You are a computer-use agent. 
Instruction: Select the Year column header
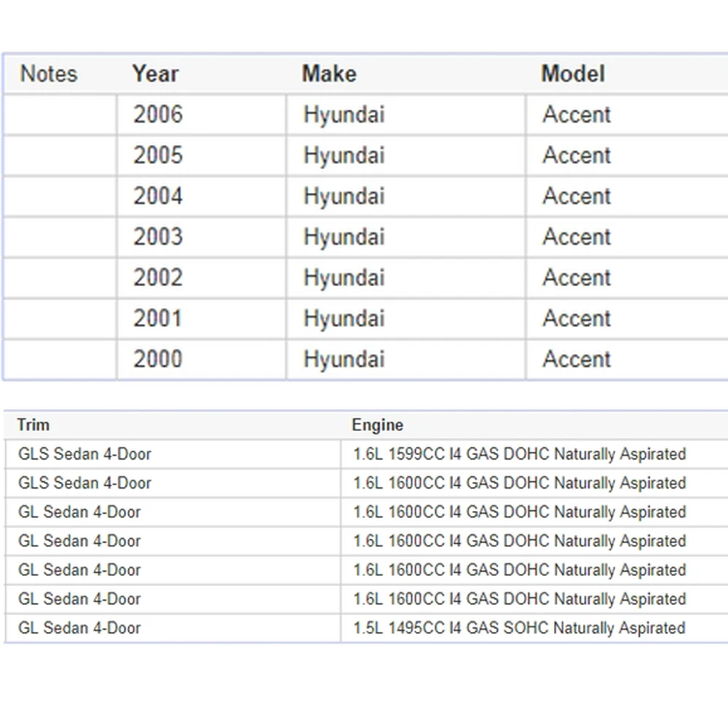point(155,74)
